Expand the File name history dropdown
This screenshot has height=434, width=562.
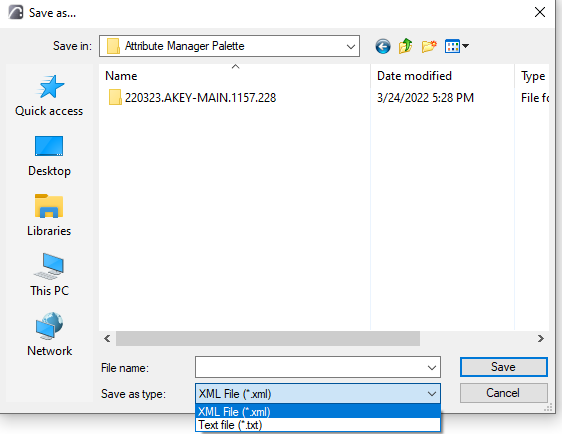pyautogui.click(x=432, y=367)
